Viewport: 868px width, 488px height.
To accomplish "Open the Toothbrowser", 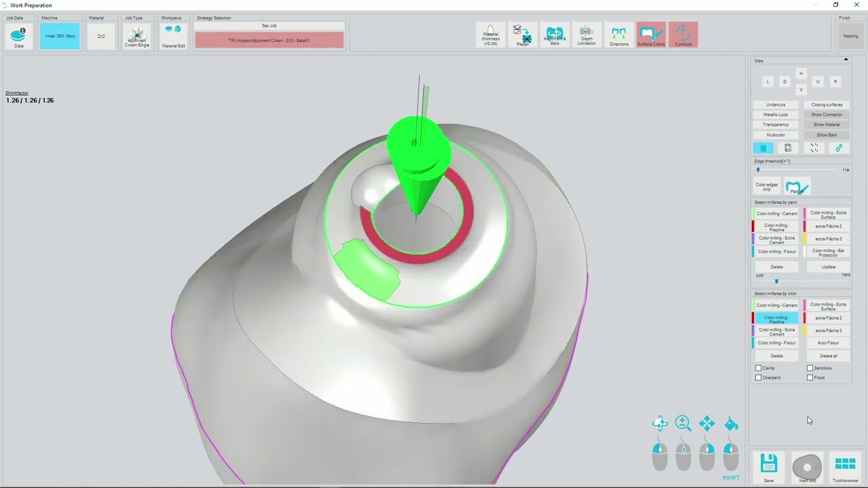I will pos(845,467).
